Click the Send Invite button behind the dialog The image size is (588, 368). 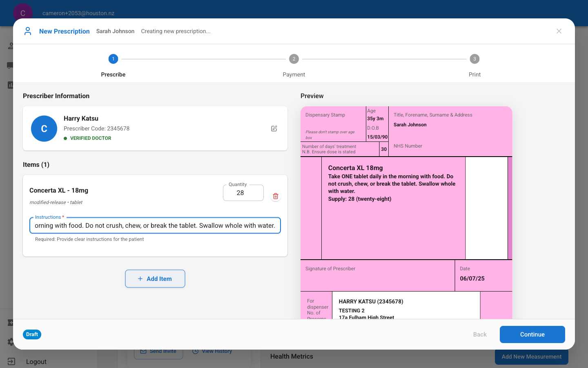(x=158, y=352)
